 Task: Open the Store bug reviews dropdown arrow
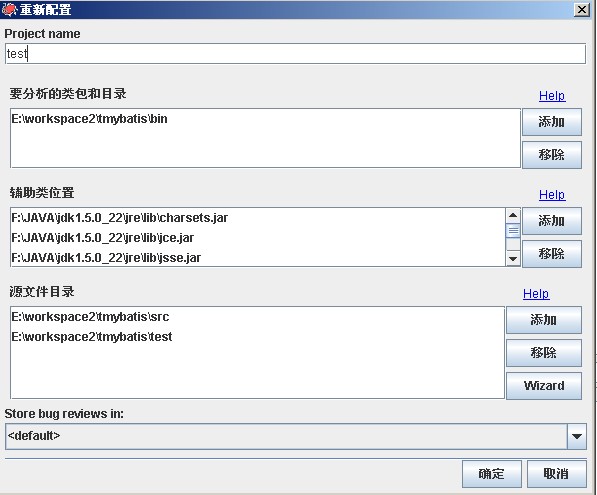pyautogui.click(x=577, y=436)
